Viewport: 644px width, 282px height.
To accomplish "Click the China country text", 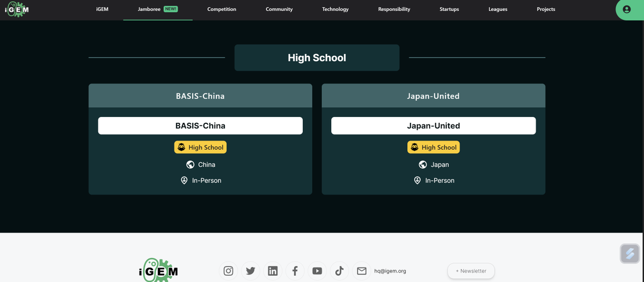I will [x=207, y=165].
